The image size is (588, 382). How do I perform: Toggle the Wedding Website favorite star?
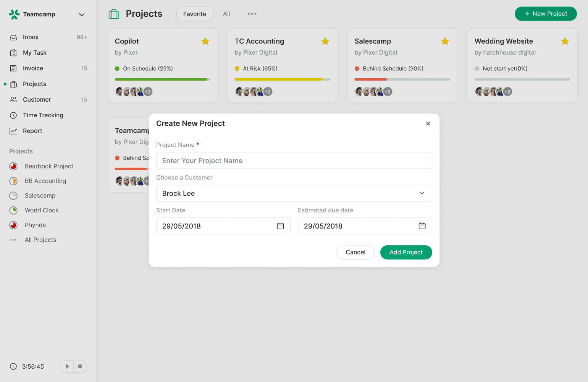565,41
